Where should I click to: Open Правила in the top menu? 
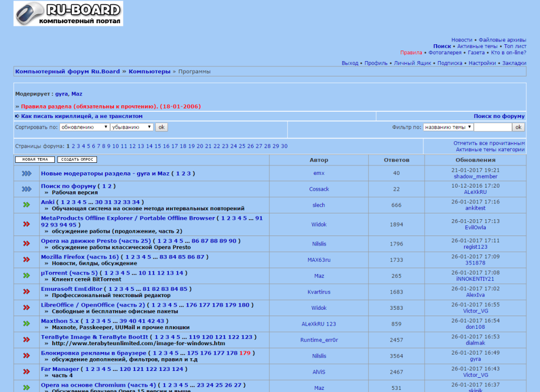point(411,53)
